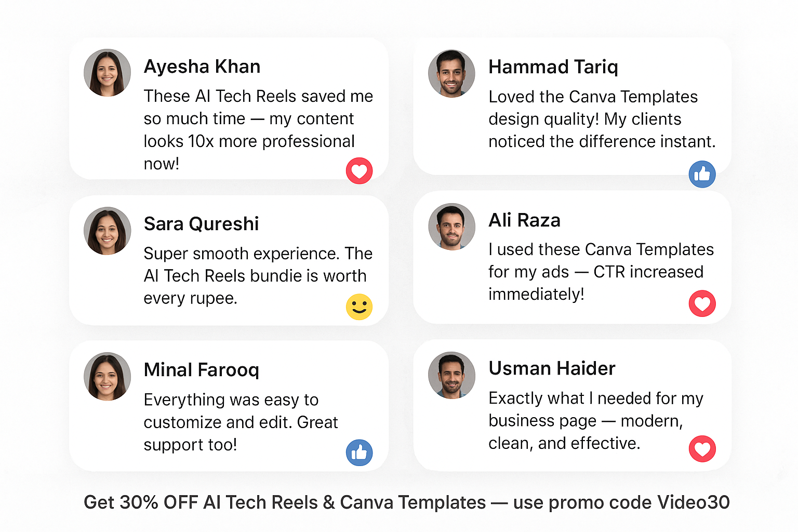This screenshot has width=798, height=532.
Task: Click heart reaction on Ali Raza's review
Action: point(702,303)
